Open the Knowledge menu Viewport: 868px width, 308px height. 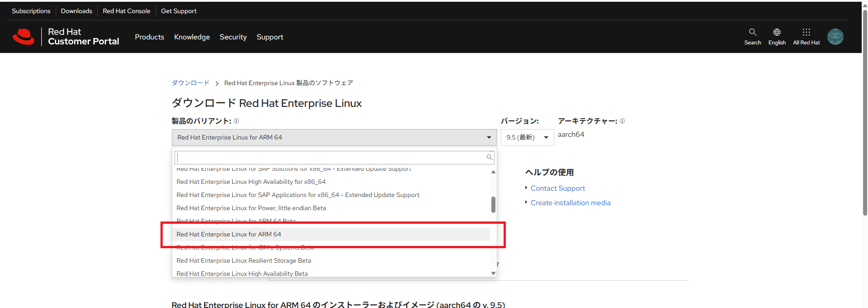(x=192, y=37)
